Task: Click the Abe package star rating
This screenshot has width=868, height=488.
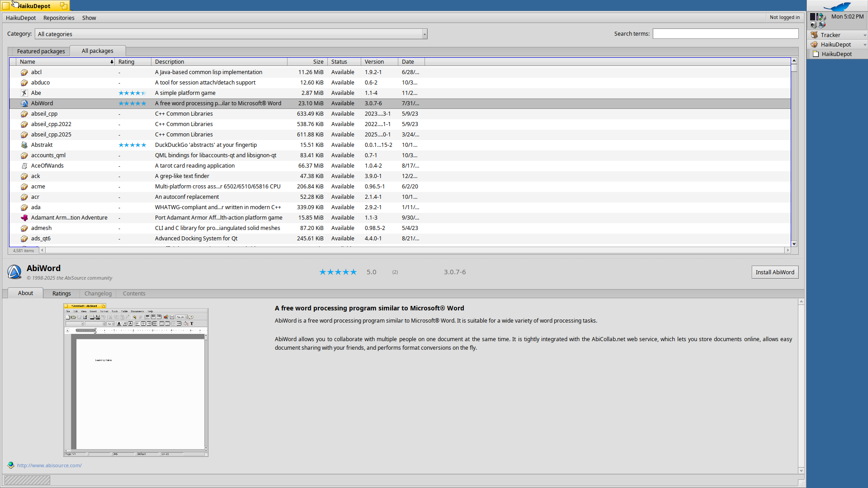Action: tap(132, 93)
